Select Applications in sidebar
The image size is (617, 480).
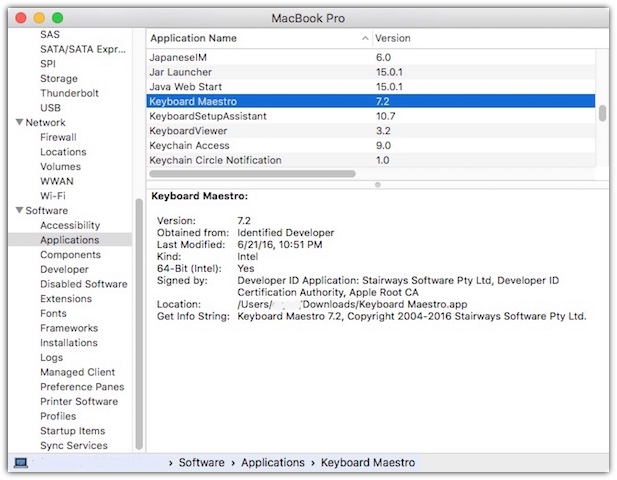pyautogui.click(x=70, y=240)
